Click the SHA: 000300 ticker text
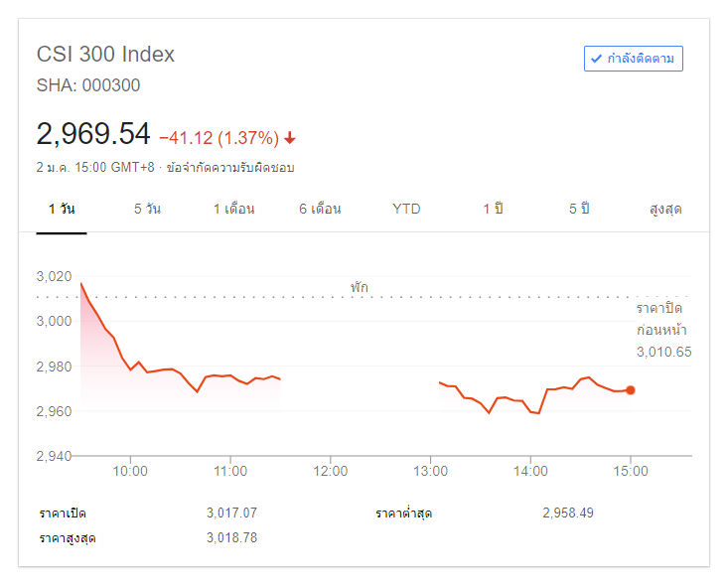The image size is (727, 588). [x=88, y=85]
